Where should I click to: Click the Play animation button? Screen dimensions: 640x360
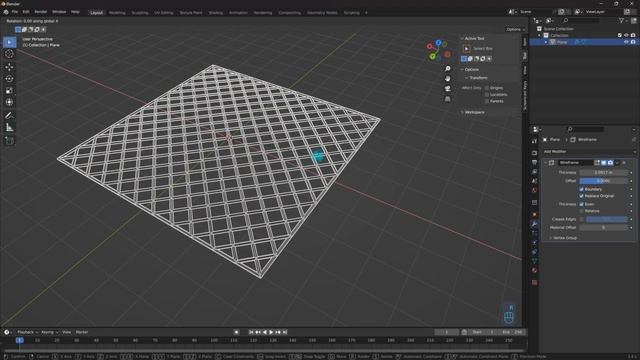(x=271, y=332)
